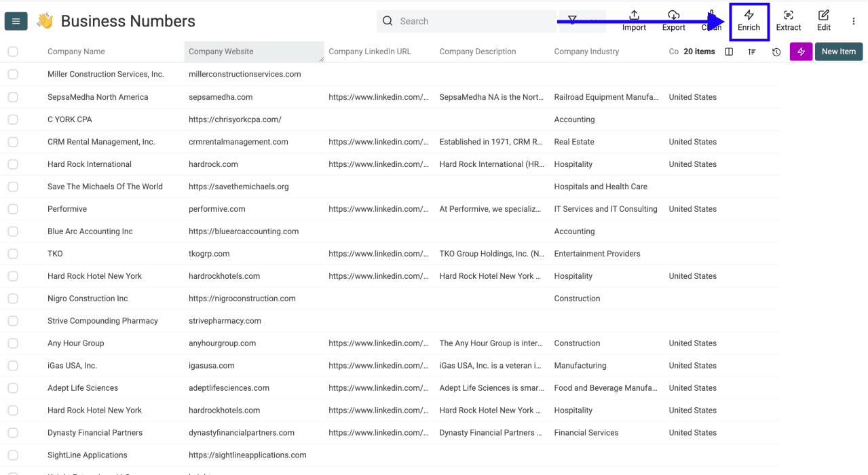The height and width of the screenshot is (475, 868).
Task: Open the three-dot overflow menu
Action: coord(853,21)
